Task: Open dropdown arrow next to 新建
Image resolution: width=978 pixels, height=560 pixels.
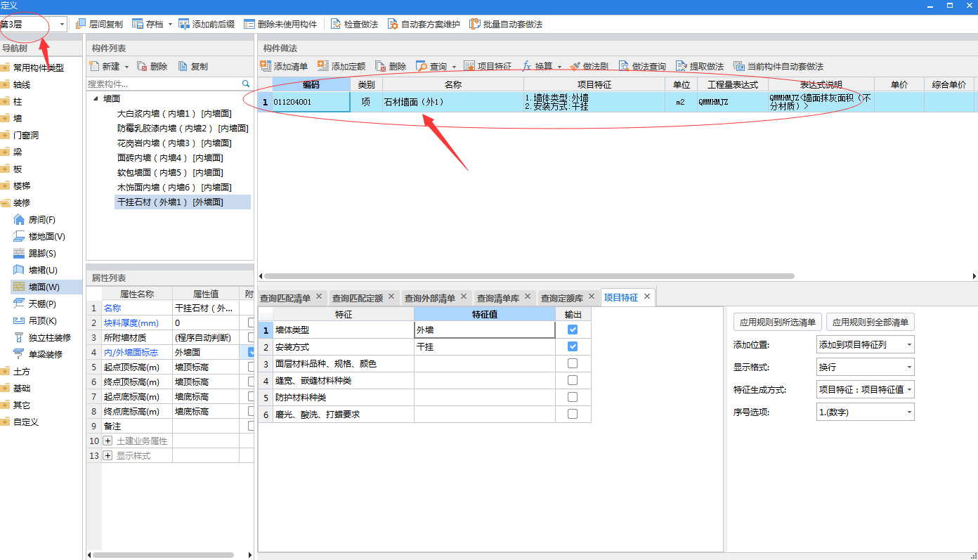Action: pos(127,67)
